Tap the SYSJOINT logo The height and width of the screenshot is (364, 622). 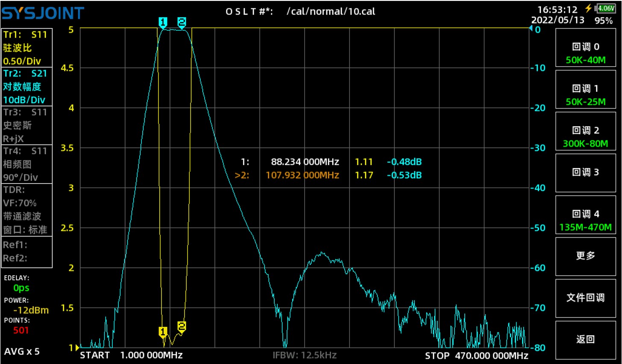pos(43,13)
